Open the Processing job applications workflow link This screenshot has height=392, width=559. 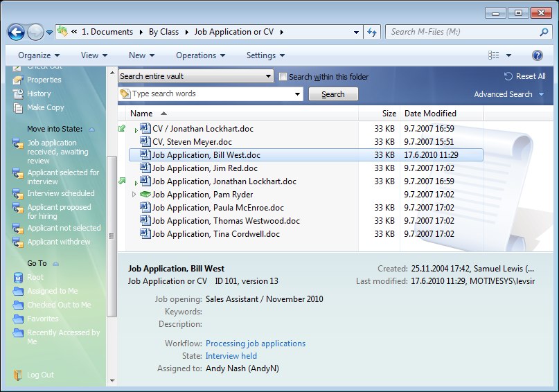pos(255,344)
